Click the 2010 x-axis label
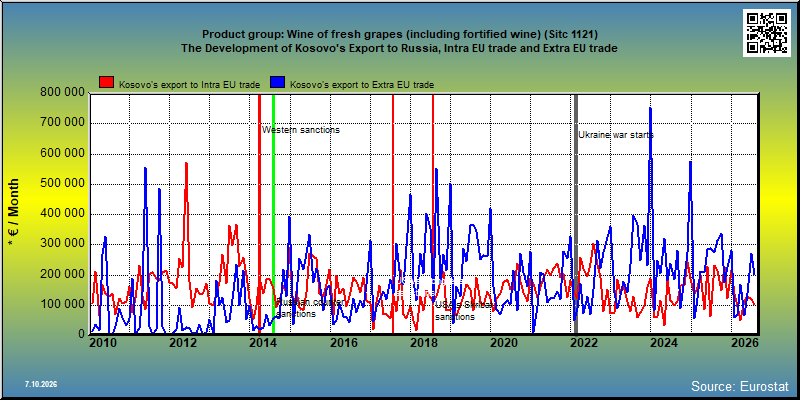The width and height of the screenshot is (800, 400). (103, 343)
